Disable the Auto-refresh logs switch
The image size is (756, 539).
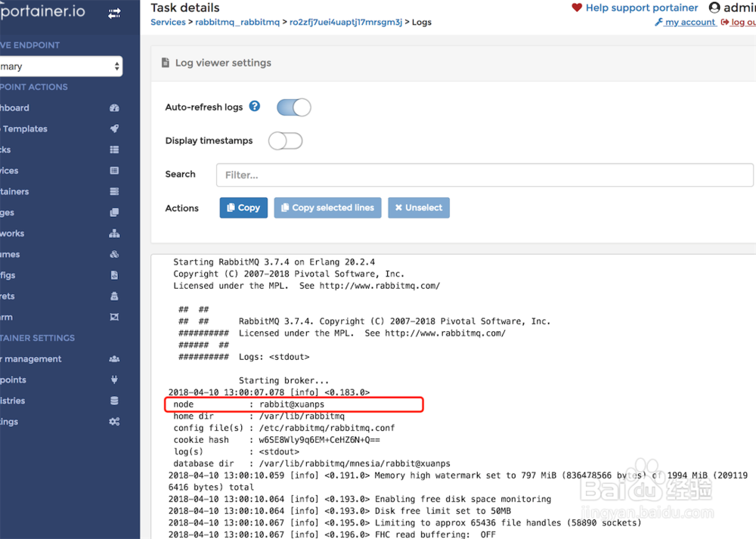pos(293,107)
